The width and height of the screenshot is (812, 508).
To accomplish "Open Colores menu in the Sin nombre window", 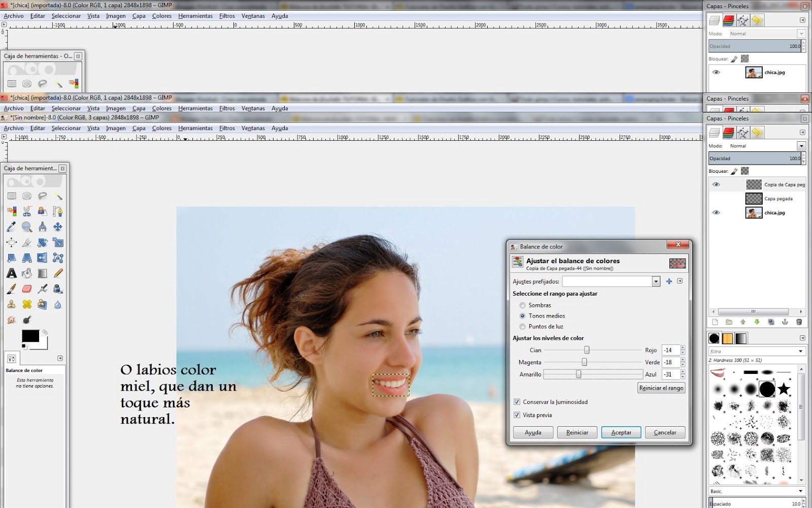I will pos(162,128).
